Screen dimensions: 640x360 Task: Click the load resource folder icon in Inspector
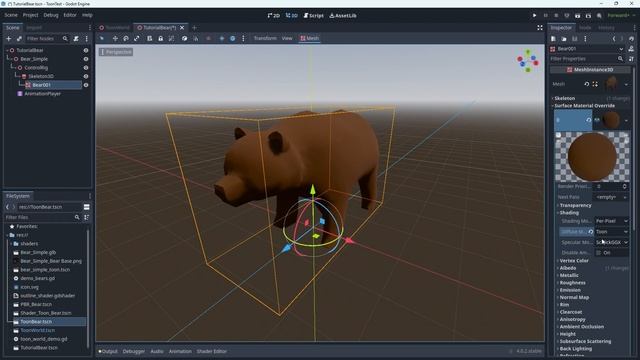click(564, 39)
